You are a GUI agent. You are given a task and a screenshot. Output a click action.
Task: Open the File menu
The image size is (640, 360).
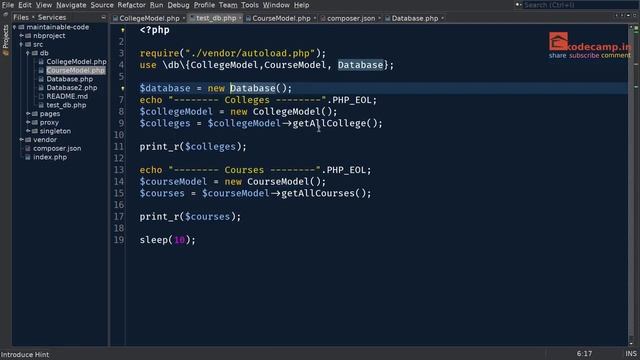click(x=7, y=5)
